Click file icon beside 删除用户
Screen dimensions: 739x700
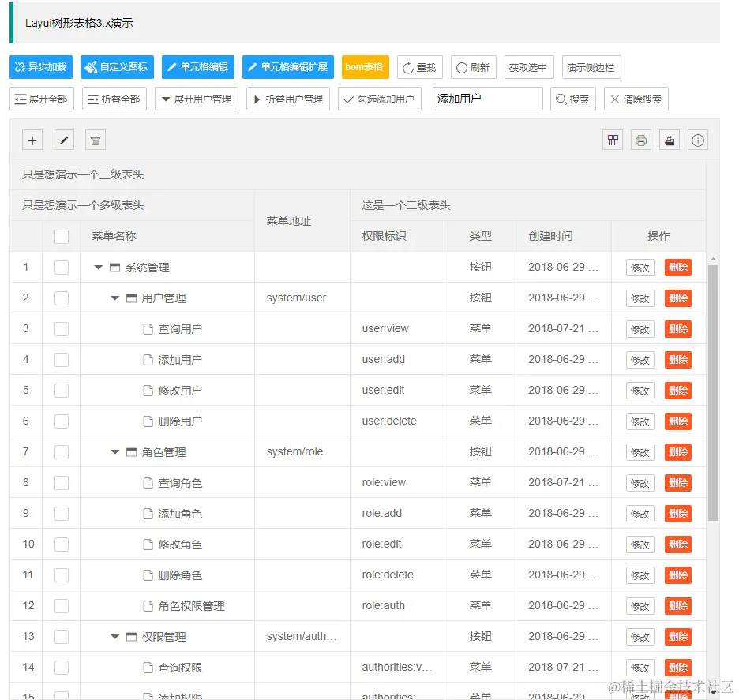click(148, 421)
